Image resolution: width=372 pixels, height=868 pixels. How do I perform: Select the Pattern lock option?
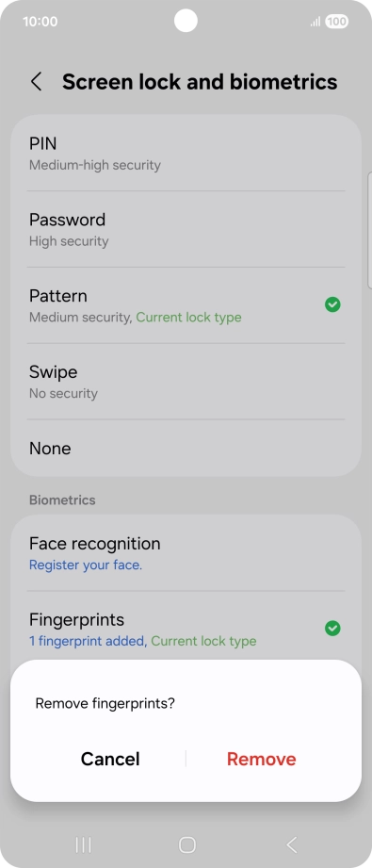pyautogui.click(x=186, y=305)
